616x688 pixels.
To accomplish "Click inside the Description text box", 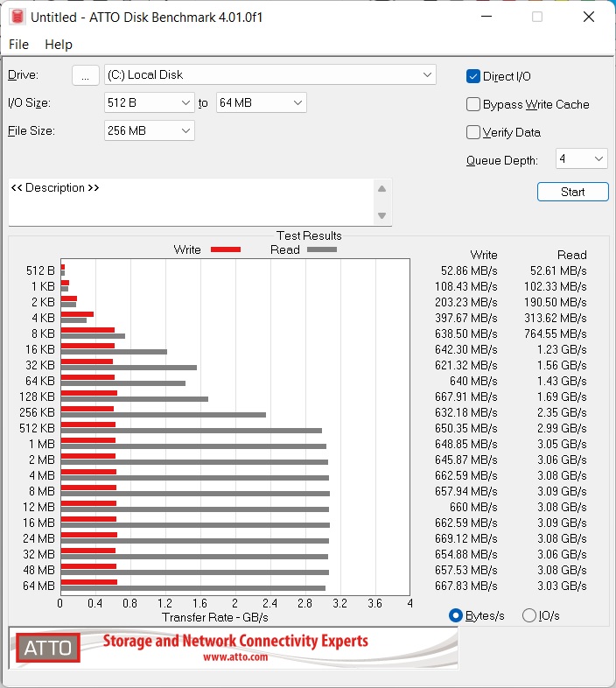I will pos(191,202).
